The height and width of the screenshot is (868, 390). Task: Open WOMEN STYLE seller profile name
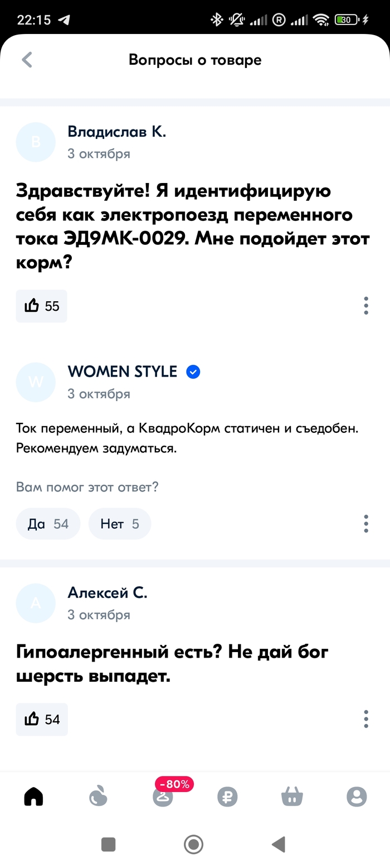(122, 372)
